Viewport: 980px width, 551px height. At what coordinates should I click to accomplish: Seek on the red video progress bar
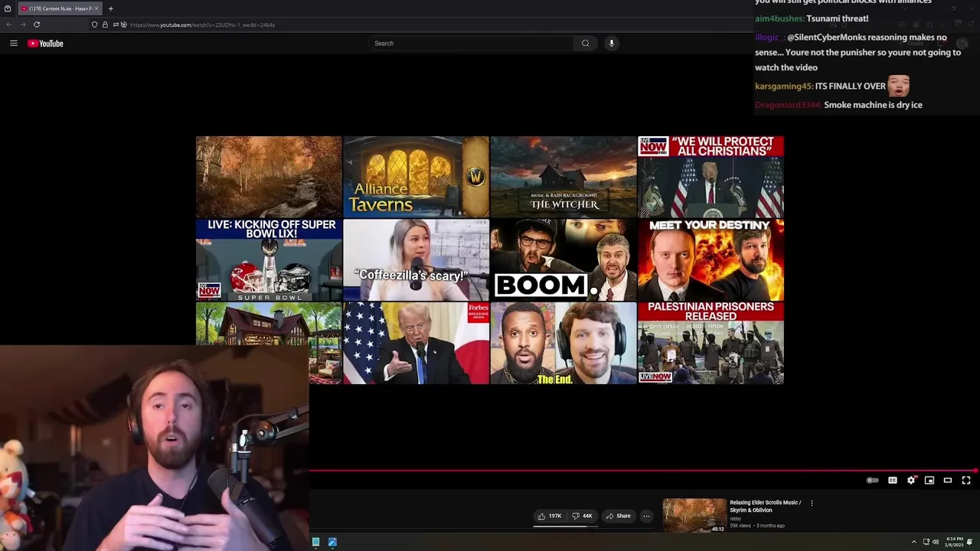click(x=643, y=471)
